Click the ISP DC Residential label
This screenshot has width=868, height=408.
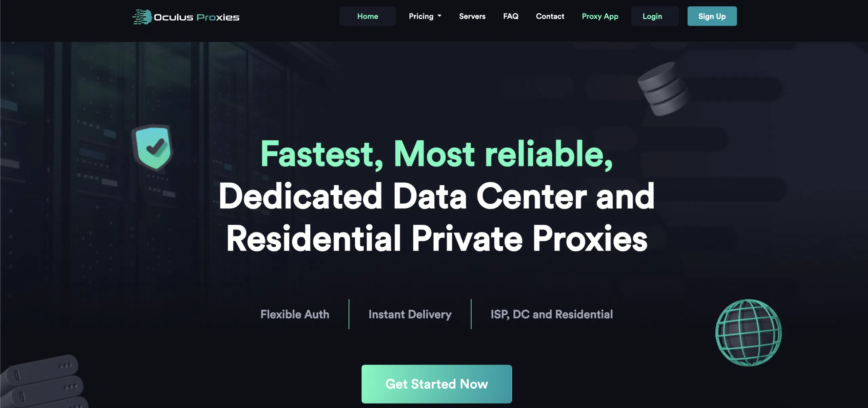[x=551, y=314]
